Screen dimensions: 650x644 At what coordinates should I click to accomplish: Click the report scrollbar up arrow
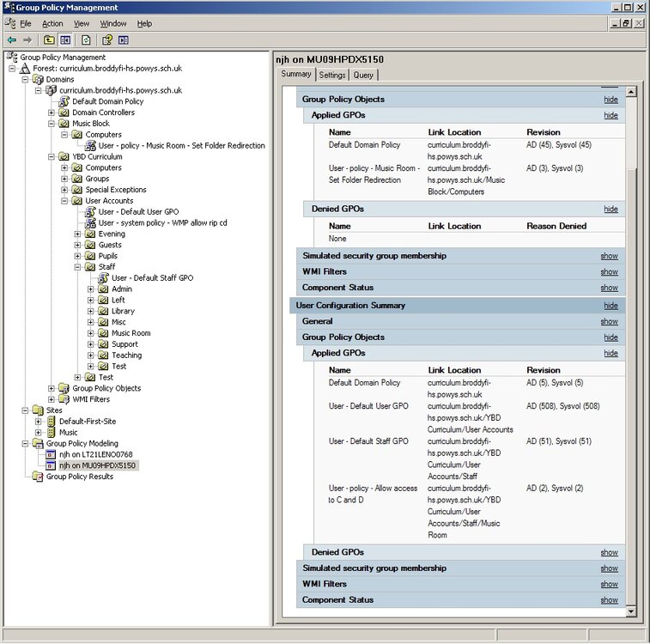pyautogui.click(x=631, y=92)
